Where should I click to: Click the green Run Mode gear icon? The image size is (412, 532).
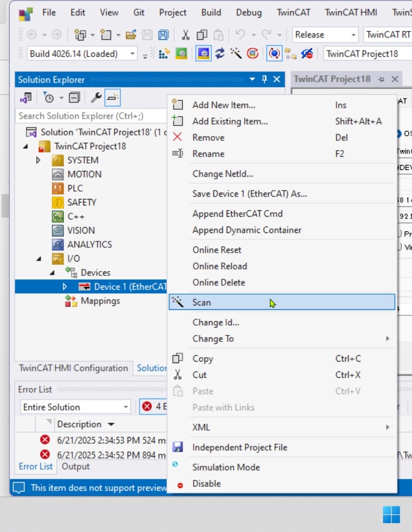click(x=181, y=54)
